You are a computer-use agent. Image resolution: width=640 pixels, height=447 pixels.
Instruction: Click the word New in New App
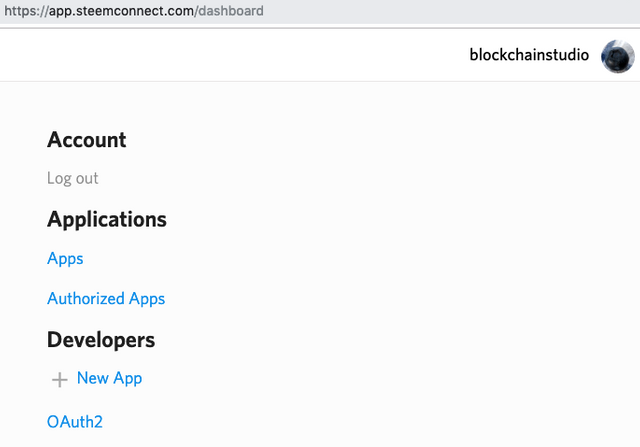(x=93, y=378)
